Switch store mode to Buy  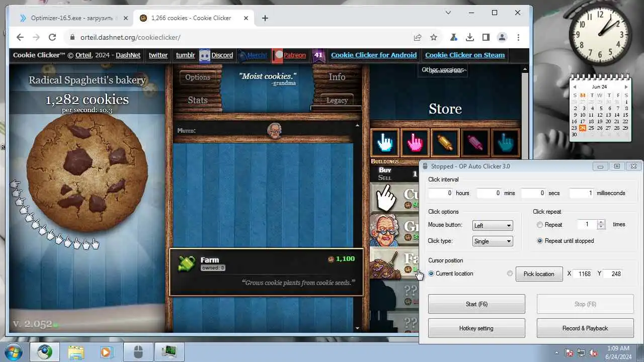coord(385,170)
